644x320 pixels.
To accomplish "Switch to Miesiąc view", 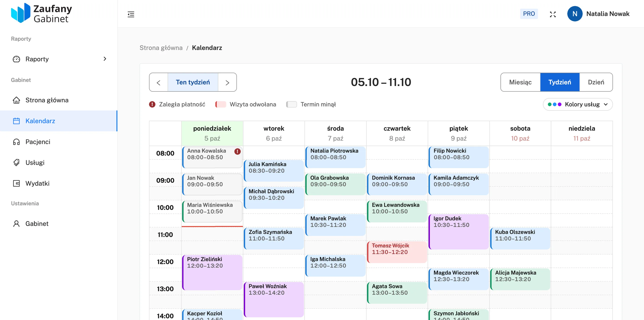I will coord(521,82).
